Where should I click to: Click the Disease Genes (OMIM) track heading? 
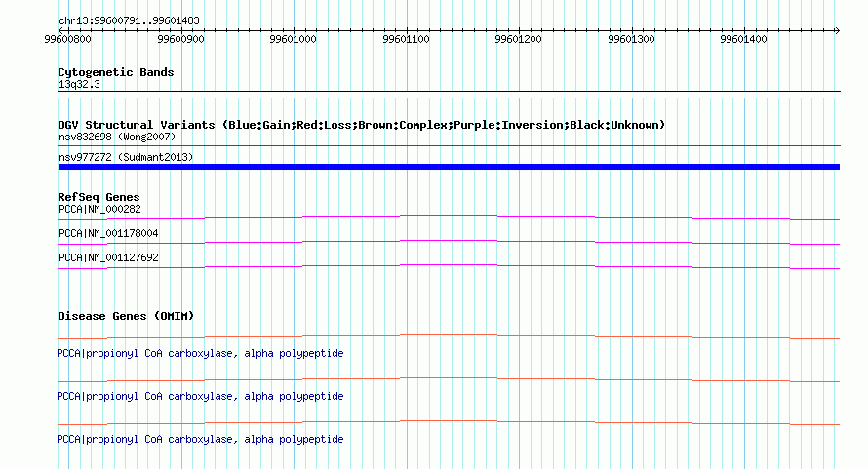pos(126,316)
